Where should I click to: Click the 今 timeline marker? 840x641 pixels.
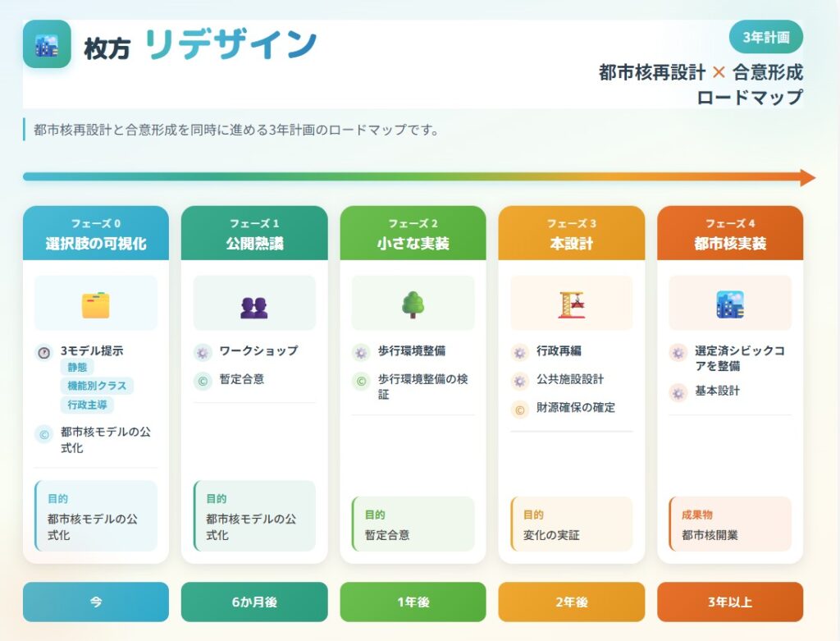tap(95, 602)
